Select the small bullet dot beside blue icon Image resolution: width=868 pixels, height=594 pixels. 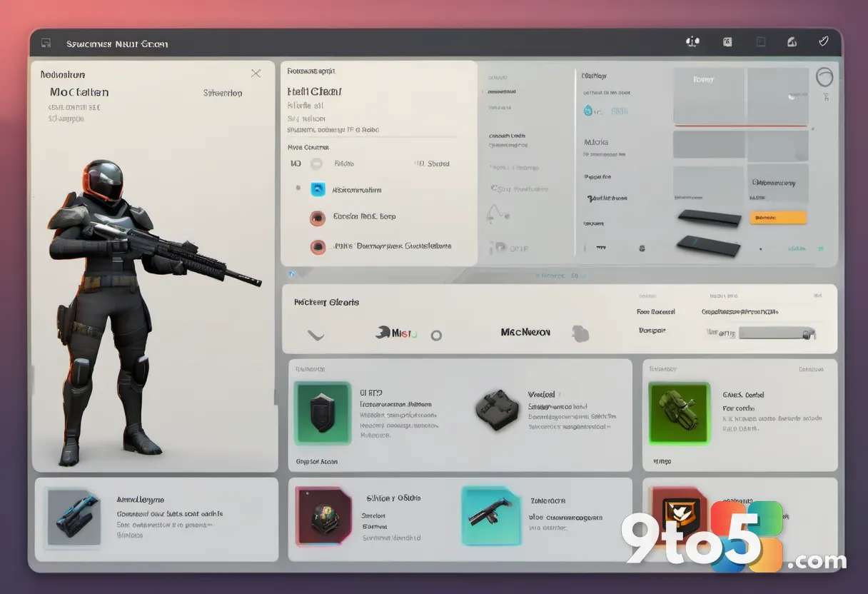[x=298, y=188]
